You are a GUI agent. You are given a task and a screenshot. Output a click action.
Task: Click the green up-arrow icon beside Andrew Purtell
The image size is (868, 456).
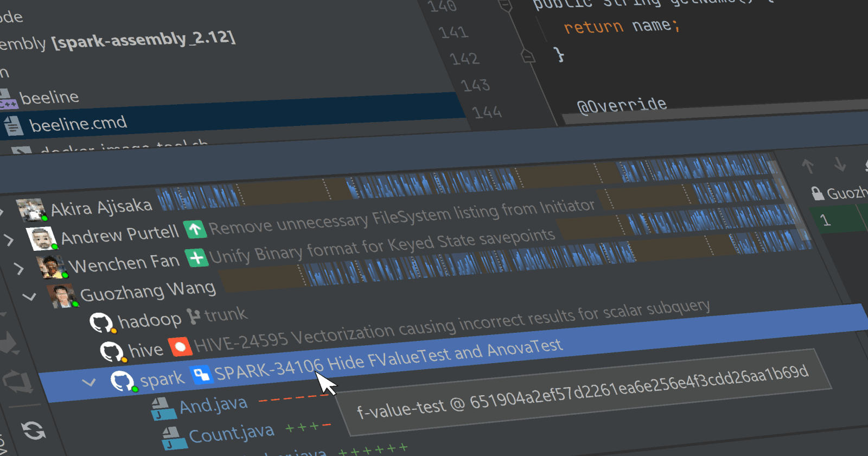[x=195, y=230]
